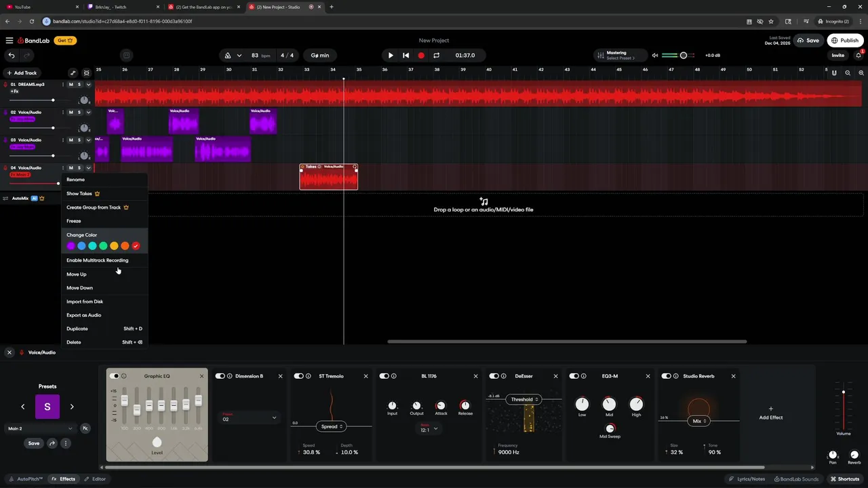Image resolution: width=868 pixels, height=488 pixels.
Task: Mute the 03 Voice/Audio track
Action: [x=71, y=140]
